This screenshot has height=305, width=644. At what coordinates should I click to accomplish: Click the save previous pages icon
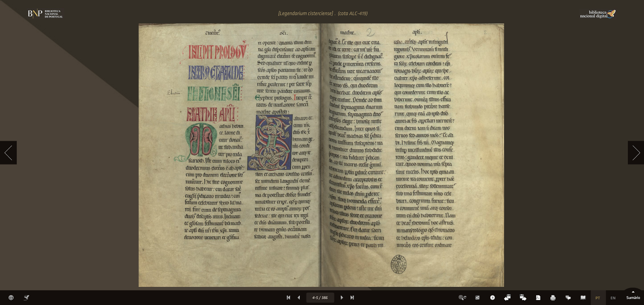pos(507,298)
